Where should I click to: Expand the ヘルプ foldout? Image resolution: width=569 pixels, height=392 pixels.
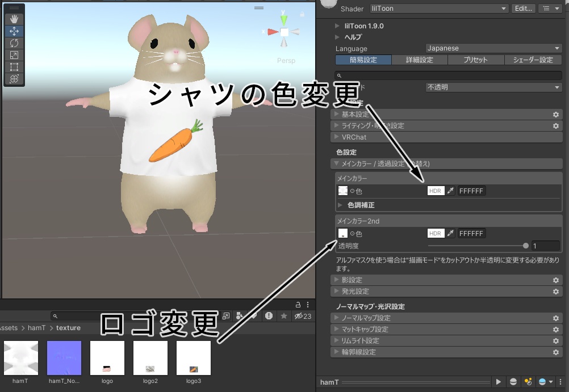(337, 37)
